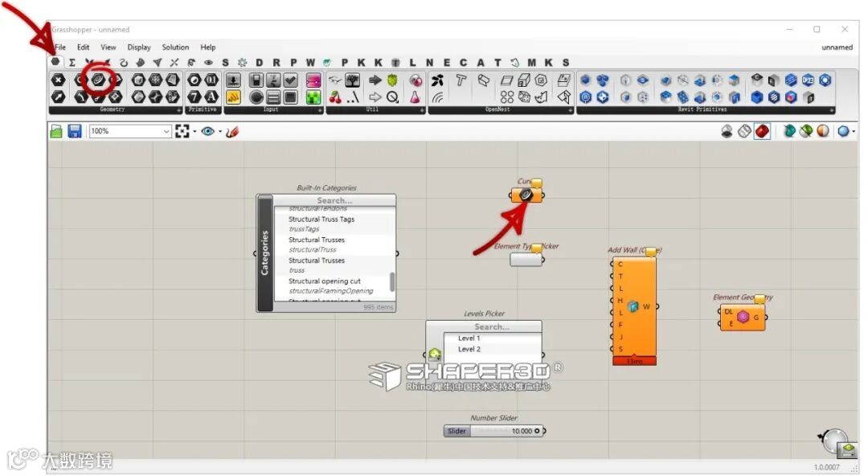
Task: Toggle the canvas eye preview icon
Action: click(207, 131)
